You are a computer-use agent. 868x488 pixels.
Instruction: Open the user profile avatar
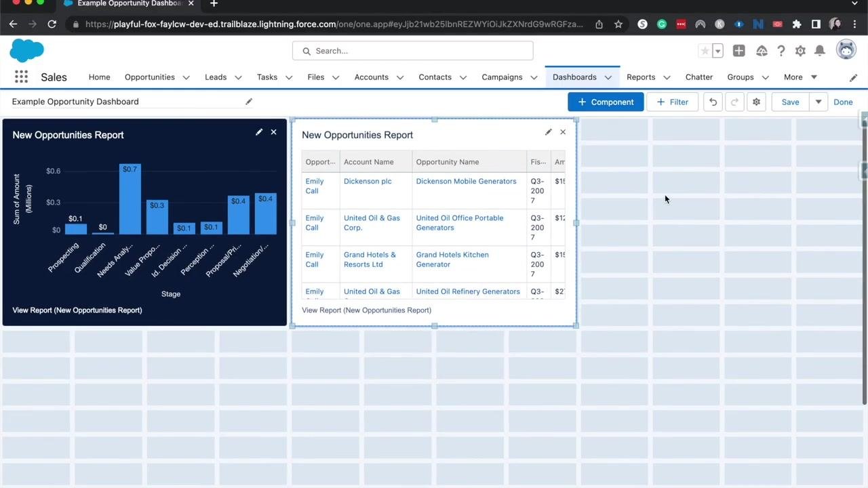click(846, 49)
